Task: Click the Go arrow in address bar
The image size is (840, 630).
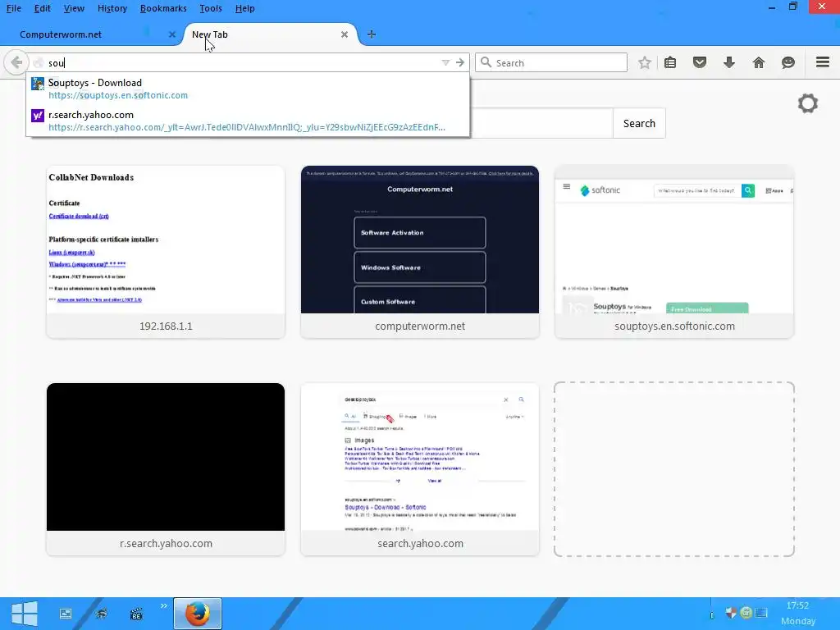Action: point(460,62)
